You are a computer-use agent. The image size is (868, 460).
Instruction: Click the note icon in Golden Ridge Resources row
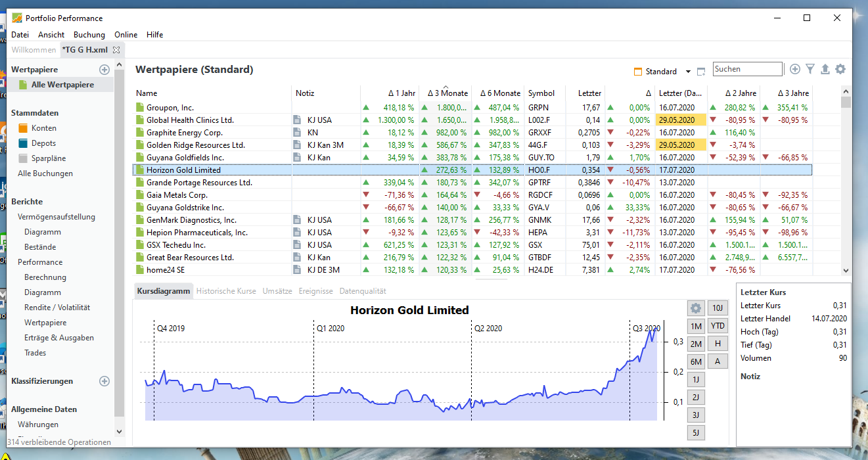pos(297,145)
